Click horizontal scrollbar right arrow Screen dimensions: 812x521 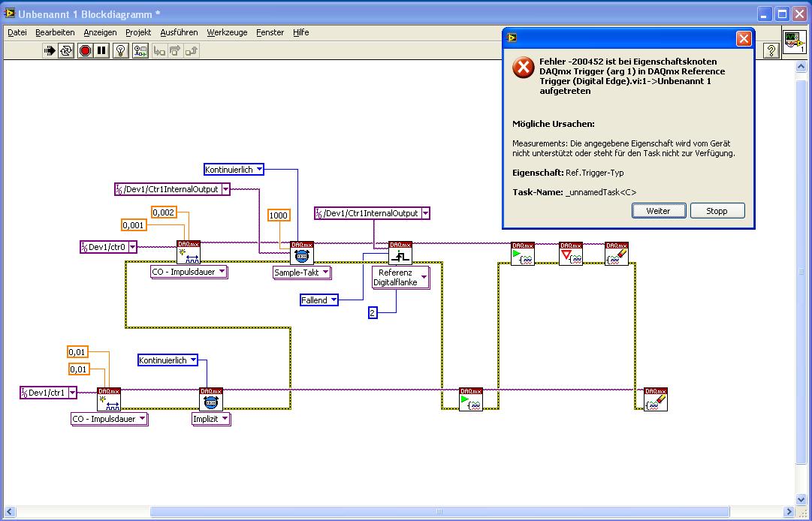788,512
